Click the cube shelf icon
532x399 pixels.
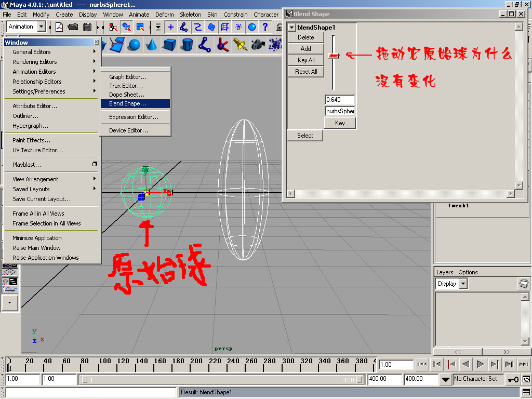tap(169, 45)
